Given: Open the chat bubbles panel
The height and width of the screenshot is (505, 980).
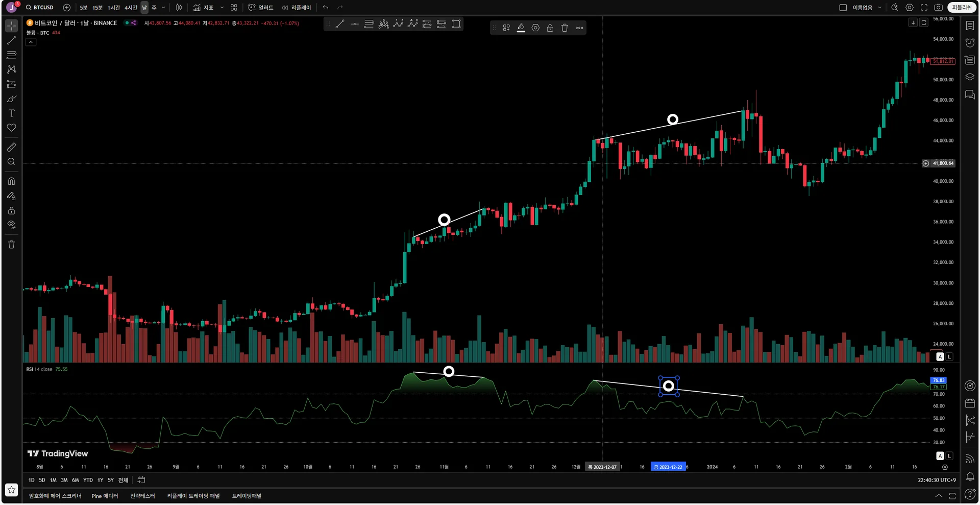Looking at the screenshot, I should [970, 94].
